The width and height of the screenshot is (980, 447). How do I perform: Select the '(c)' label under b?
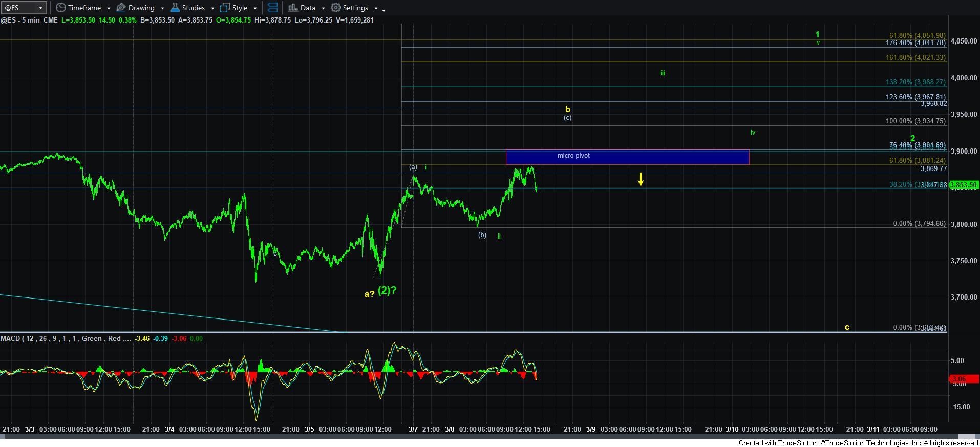(567, 118)
